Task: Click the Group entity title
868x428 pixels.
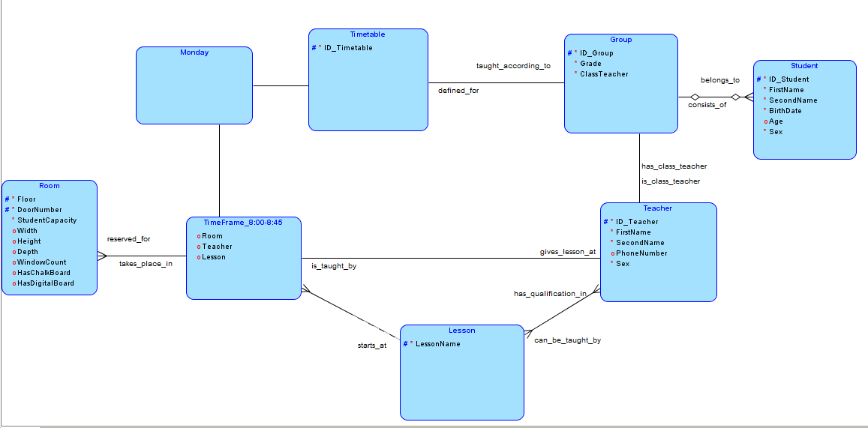Action: pos(621,40)
